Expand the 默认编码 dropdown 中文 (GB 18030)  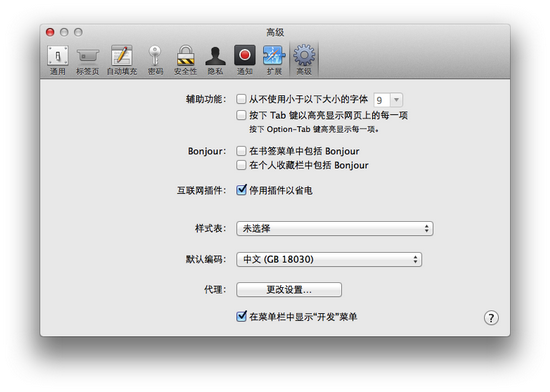pyautogui.click(x=329, y=259)
